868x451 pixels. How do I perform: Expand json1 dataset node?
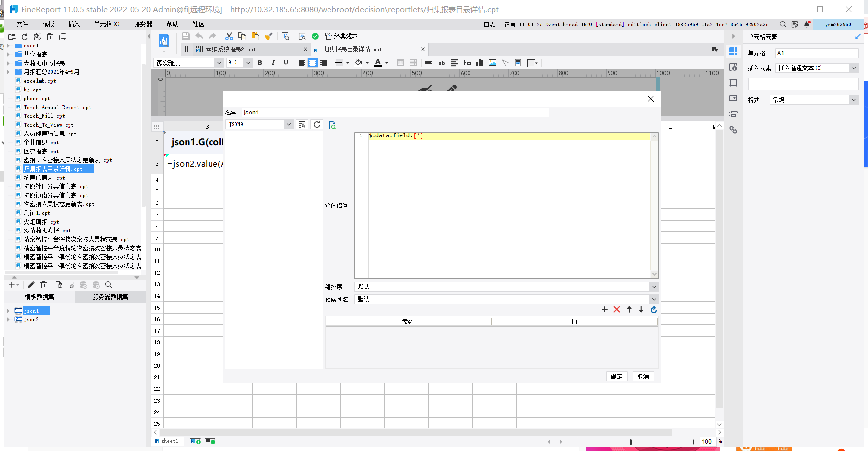point(8,311)
